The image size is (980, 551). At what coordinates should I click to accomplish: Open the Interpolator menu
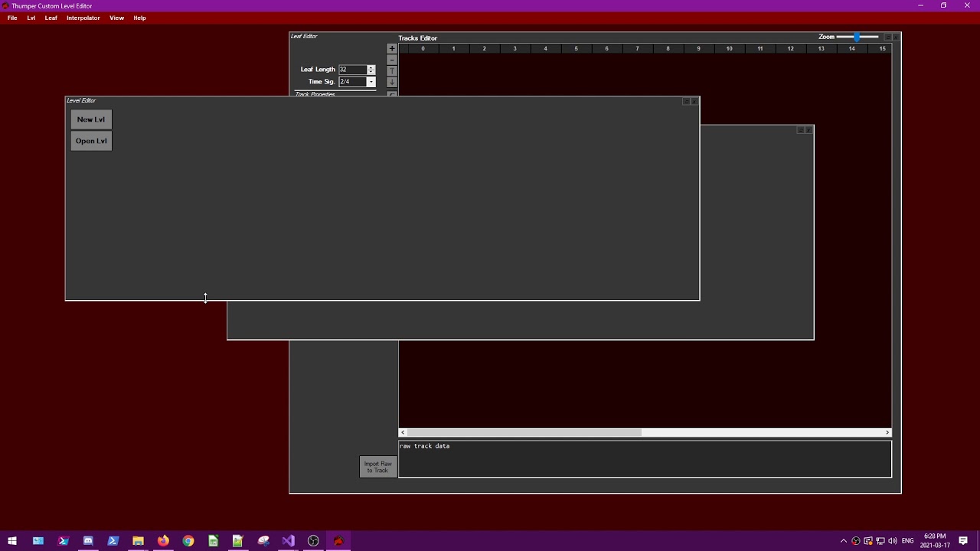pyautogui.click(x=83, y=18)
